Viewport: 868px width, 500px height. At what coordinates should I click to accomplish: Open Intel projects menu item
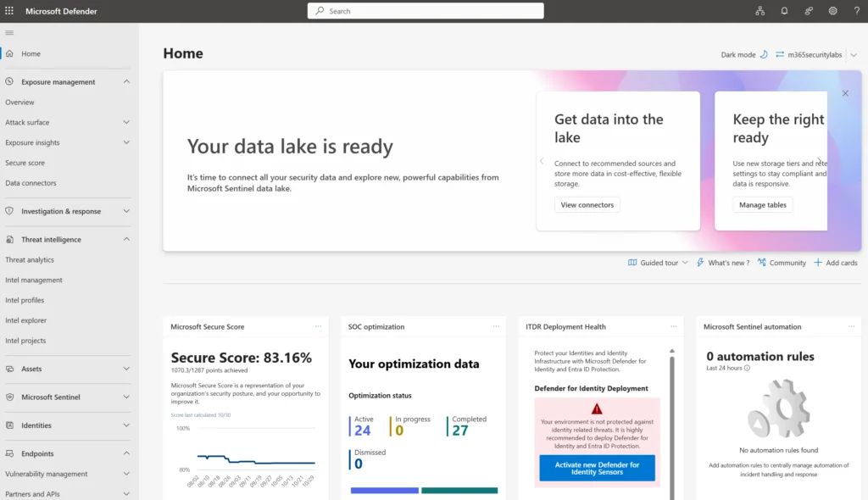[25, 341]
